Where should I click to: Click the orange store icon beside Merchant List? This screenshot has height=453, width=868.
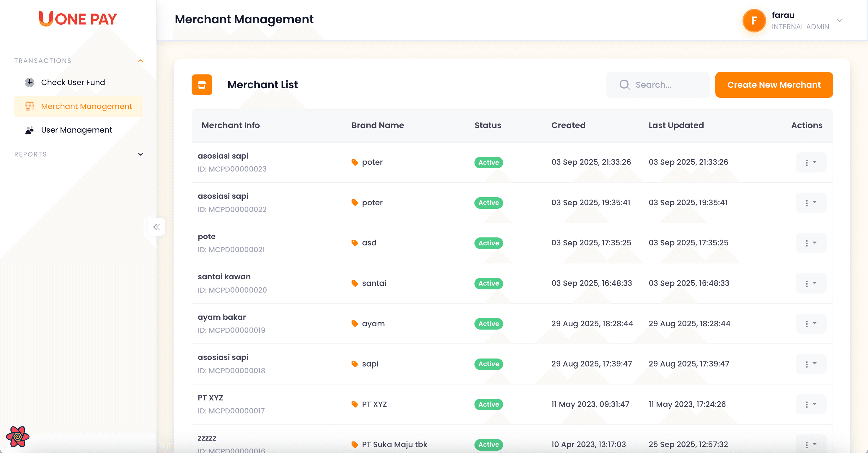(201, 84)
